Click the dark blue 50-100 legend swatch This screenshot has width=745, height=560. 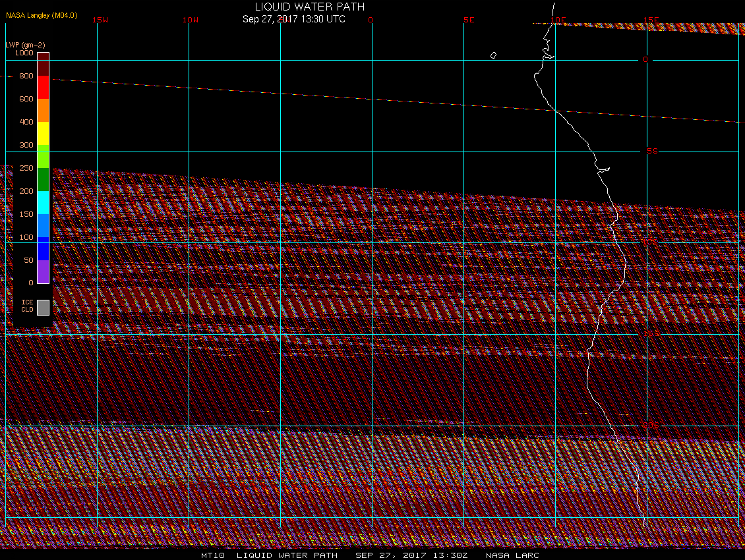click(x=44, y=249)
